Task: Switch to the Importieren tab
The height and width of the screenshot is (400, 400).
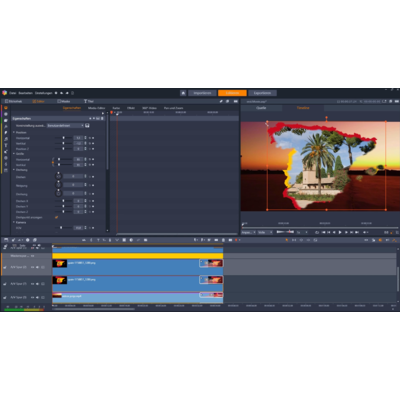Action: pos(202,93)
